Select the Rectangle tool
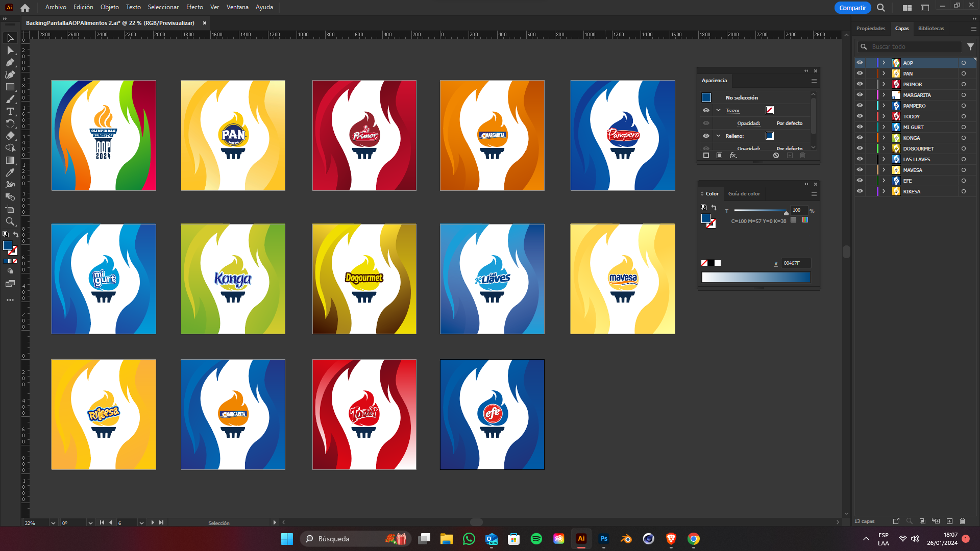This screenshot has width=980, height=551. tap(10, 87)
